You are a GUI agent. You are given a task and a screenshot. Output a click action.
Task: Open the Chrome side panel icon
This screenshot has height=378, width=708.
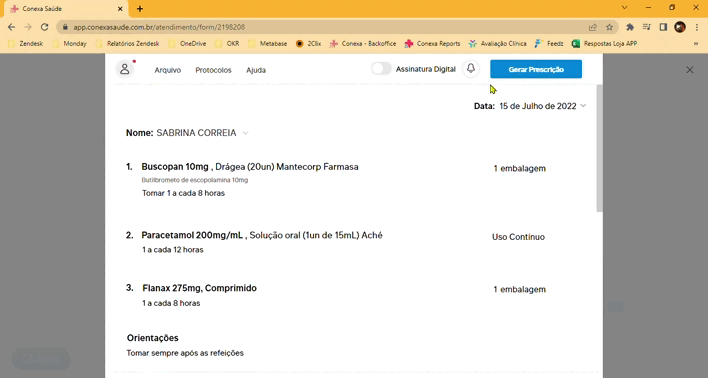point(663,27)
